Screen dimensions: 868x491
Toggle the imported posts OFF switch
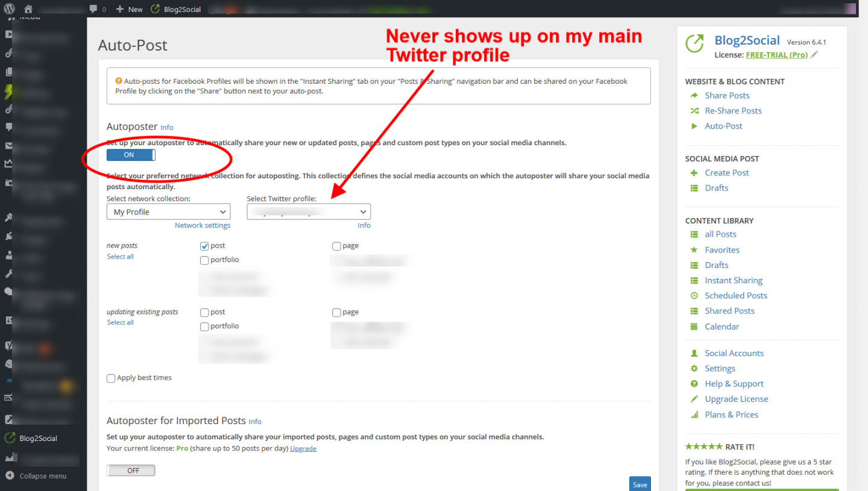pyautogui.click(x=131, y=471)
